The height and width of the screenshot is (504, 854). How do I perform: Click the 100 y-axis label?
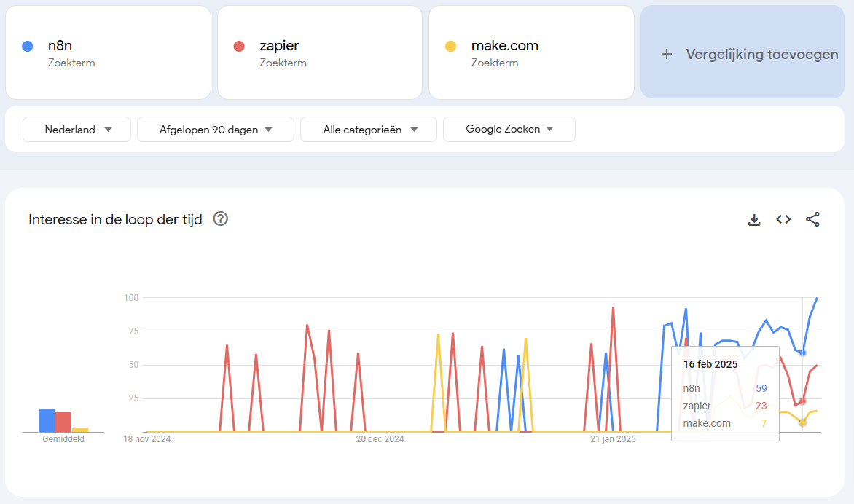(x=131, y=297)
